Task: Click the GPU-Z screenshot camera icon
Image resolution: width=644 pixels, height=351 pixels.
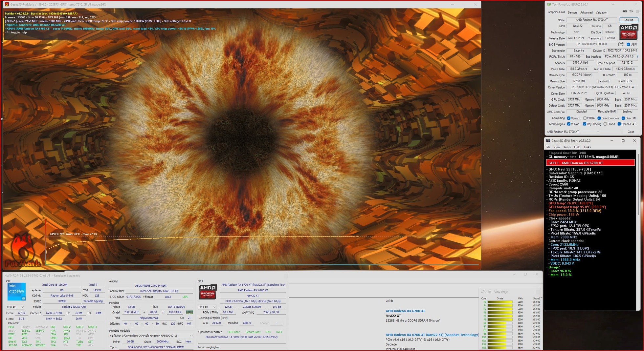Action: tap(625, 11)
